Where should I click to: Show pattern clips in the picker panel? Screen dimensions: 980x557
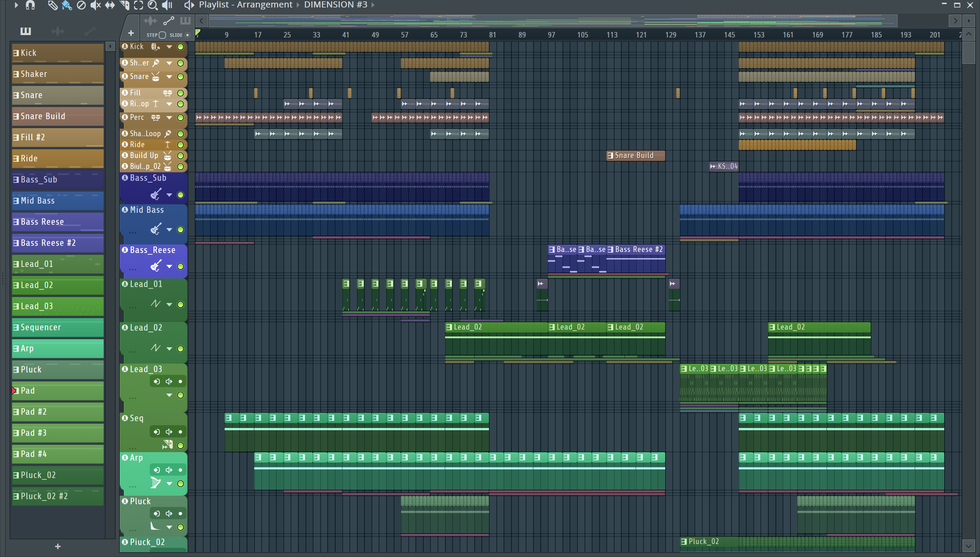(26, 31)
